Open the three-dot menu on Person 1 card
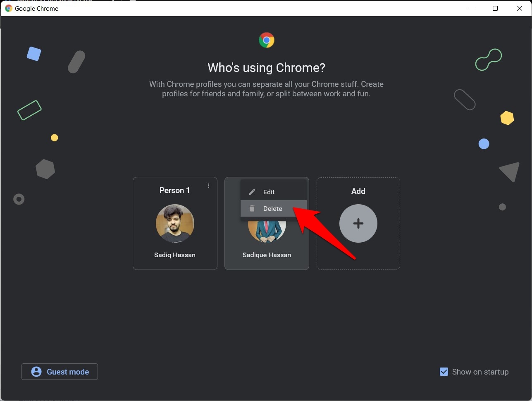Viewport: 532px width, 401px height. click(208, 186)
